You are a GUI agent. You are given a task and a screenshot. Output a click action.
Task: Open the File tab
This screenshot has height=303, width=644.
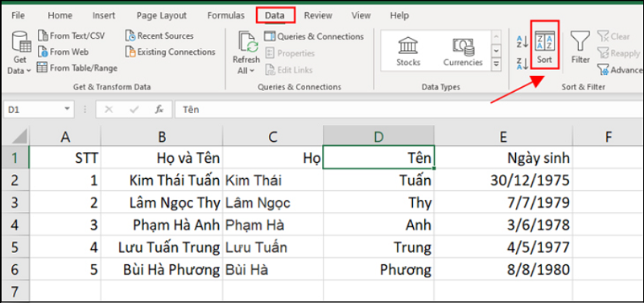[18, 15]
